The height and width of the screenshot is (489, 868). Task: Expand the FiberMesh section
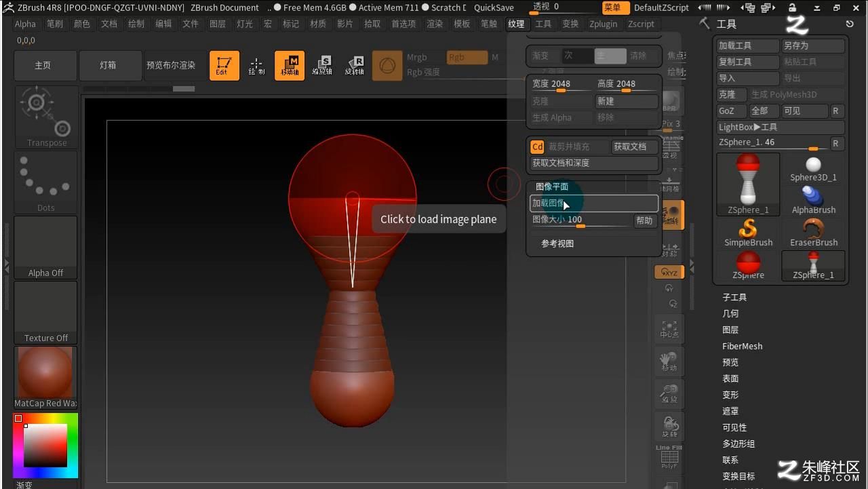coord(742,346)
